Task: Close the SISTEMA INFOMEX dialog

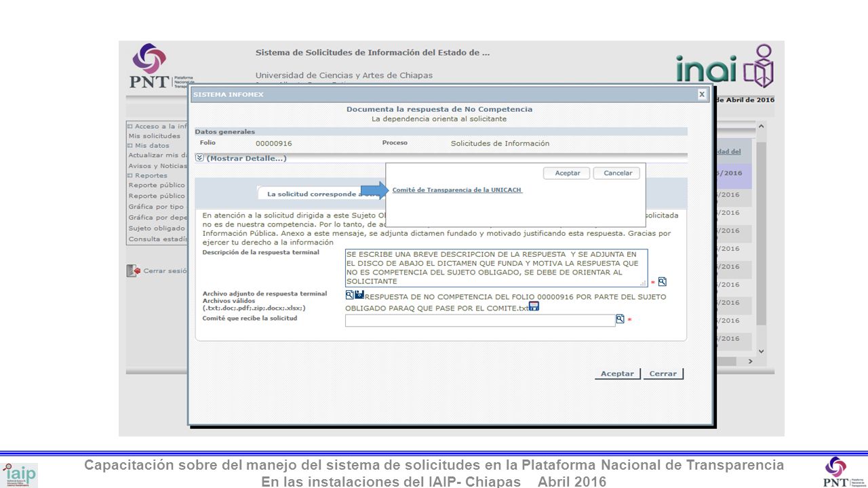Action: tap(703, 94)
